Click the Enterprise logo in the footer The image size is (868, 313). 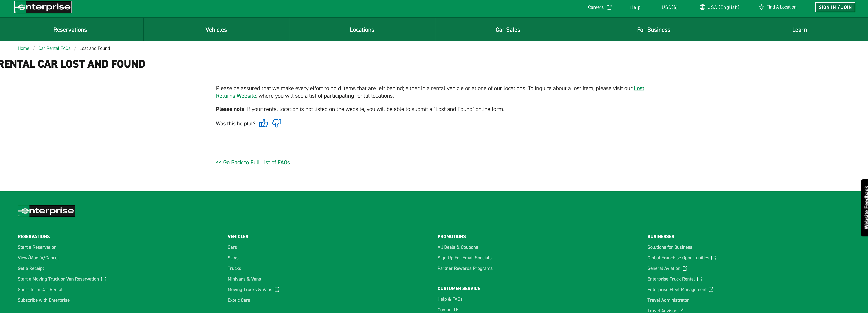[x=47, y=211]
